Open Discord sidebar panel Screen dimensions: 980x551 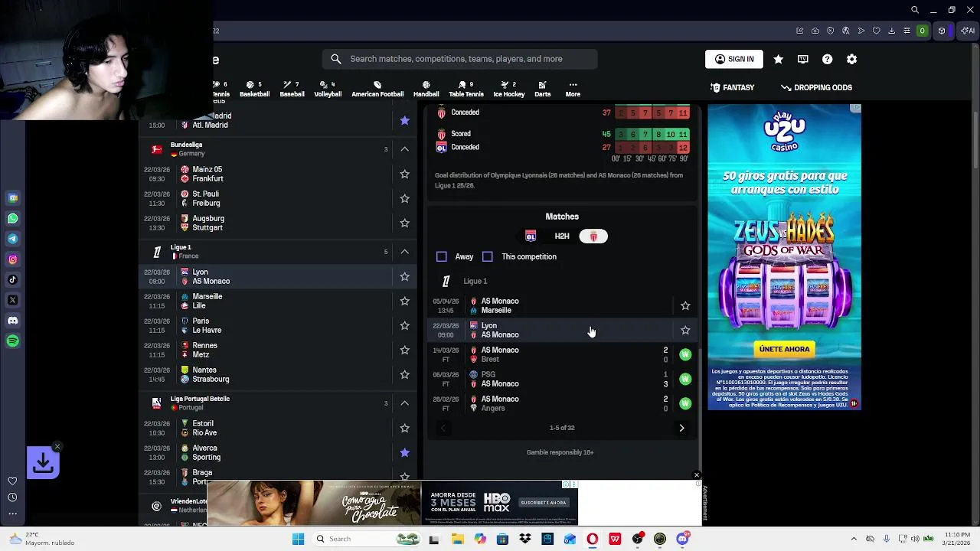[13, 321]
